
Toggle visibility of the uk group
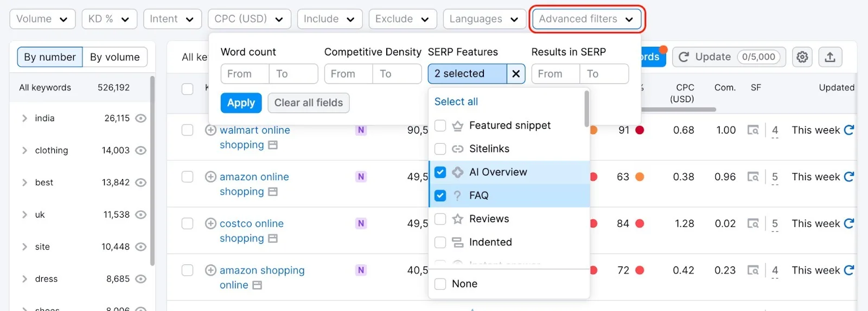click(x=141, y=214)
